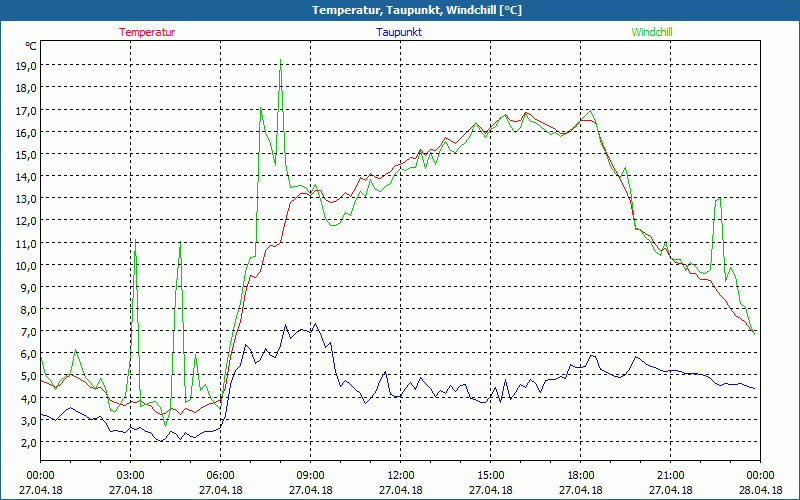Click the '21:00' time axis label
This screenshot has height=500, width=800.
(670, 476)
